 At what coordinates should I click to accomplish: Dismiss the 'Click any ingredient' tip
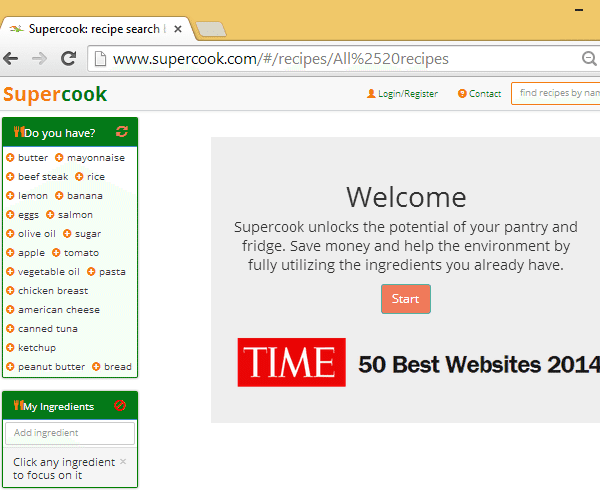123,462
